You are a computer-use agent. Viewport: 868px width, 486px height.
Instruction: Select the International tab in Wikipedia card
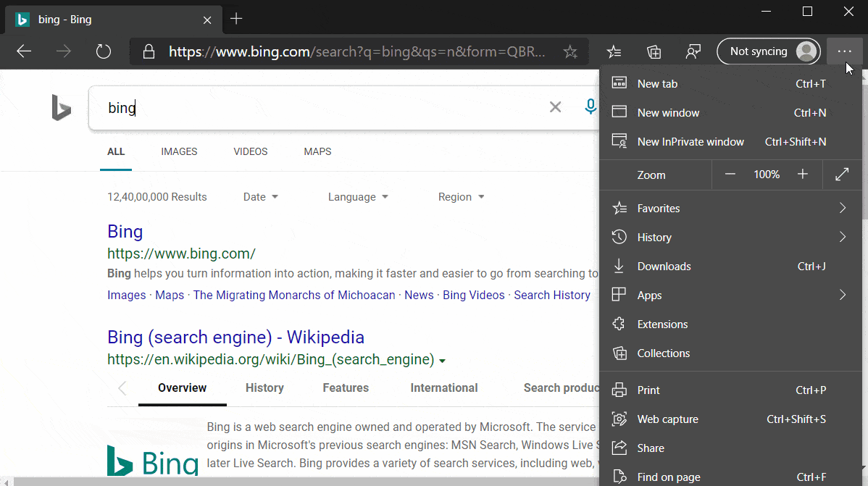(444, 388)
